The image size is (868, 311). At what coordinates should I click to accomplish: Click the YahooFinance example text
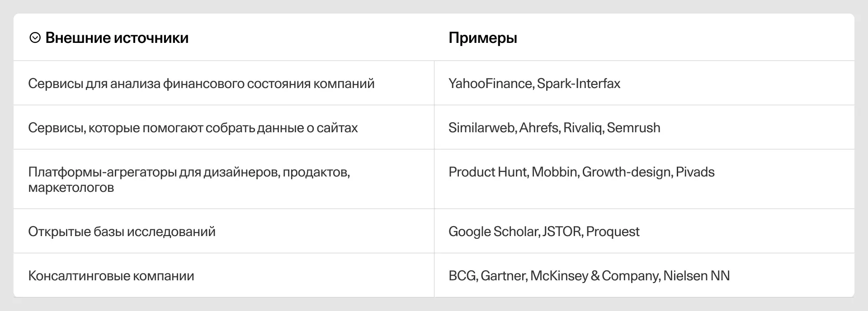tap(490, 84)
